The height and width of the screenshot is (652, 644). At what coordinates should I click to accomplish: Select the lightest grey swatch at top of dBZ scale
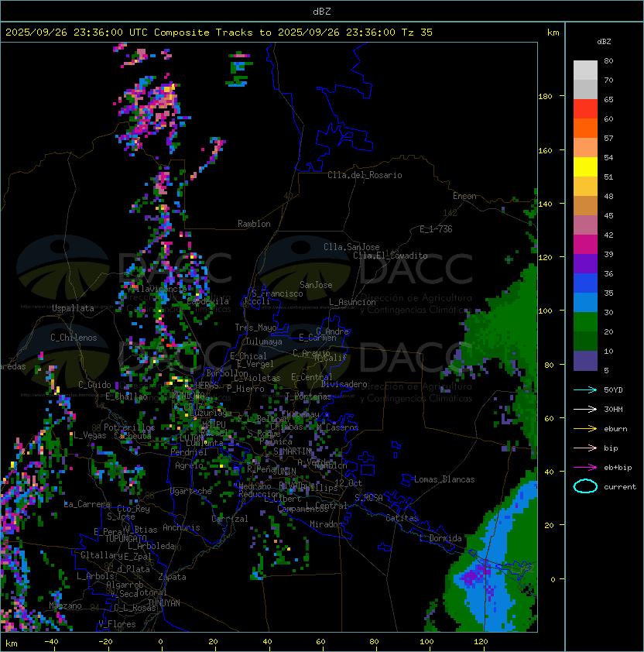pyautogui.click(x=585, y=70)
